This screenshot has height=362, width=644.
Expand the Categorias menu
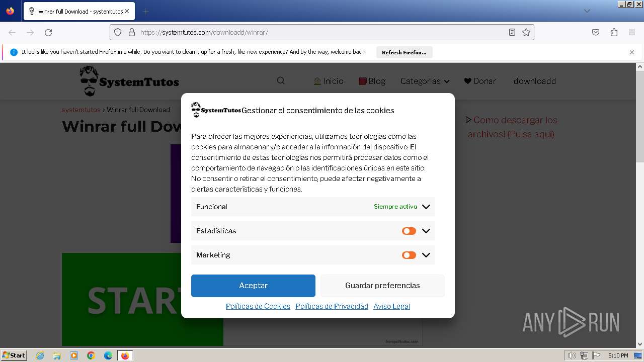click(x=425, y=81)
